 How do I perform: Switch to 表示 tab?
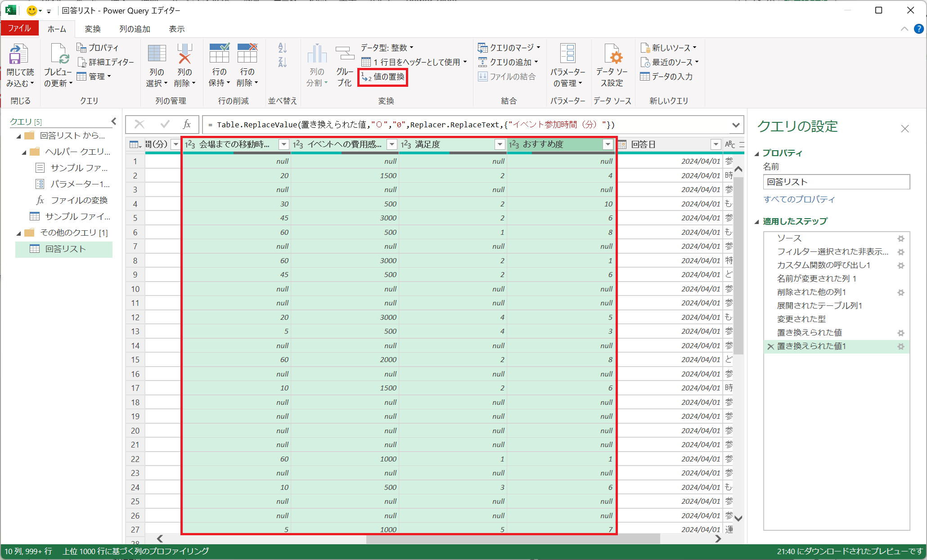(x=177, y=29)
